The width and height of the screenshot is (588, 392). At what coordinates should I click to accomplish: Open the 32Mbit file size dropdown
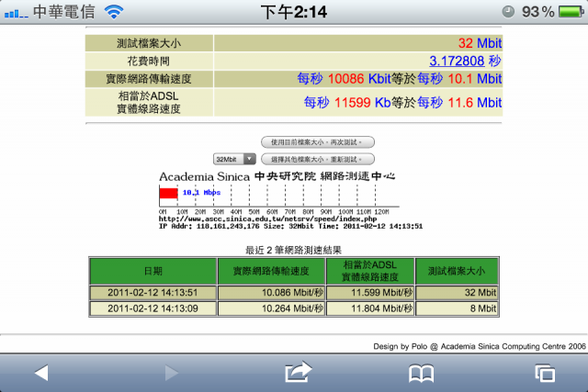click(234, 159)
